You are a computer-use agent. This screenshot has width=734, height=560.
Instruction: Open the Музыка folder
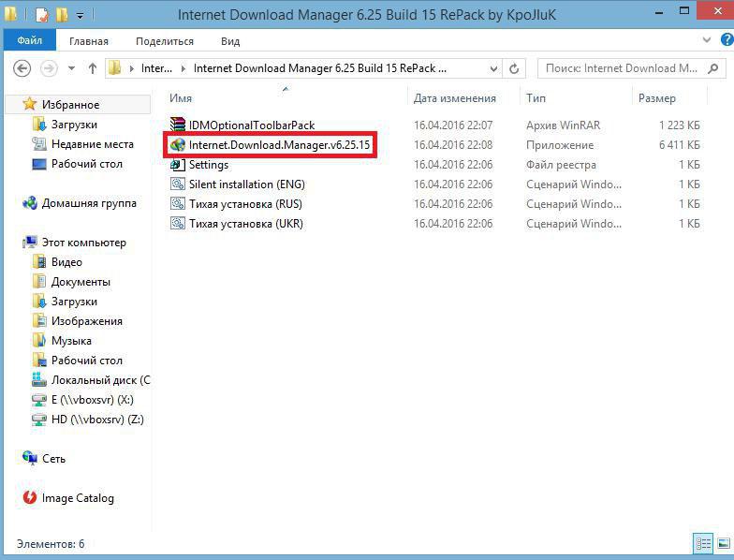pyautogui.click(x=71, y=341)
